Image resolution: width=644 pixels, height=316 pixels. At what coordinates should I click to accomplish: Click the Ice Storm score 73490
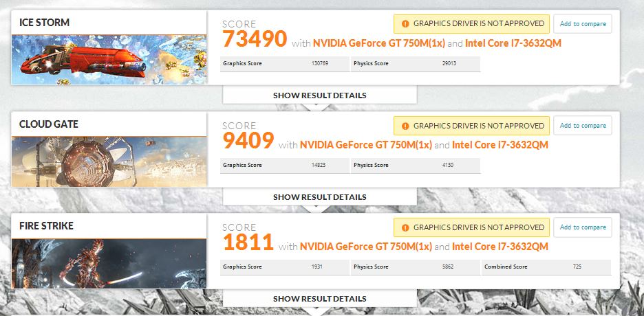point(254,39)
